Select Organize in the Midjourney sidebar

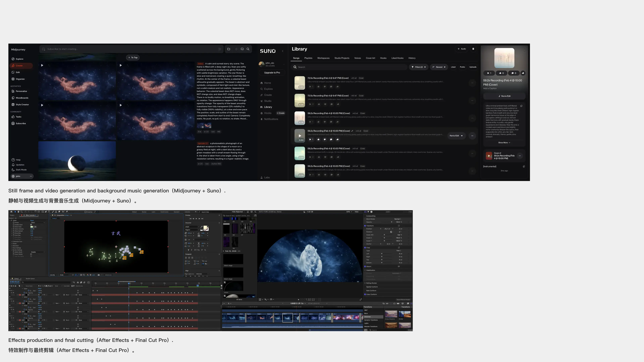18,79
